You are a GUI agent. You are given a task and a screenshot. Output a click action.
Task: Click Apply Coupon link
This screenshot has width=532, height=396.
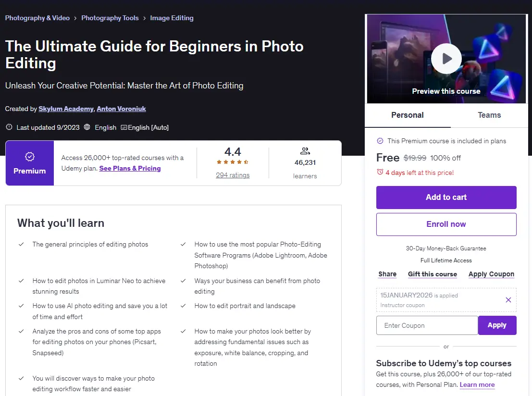(491, 274)
